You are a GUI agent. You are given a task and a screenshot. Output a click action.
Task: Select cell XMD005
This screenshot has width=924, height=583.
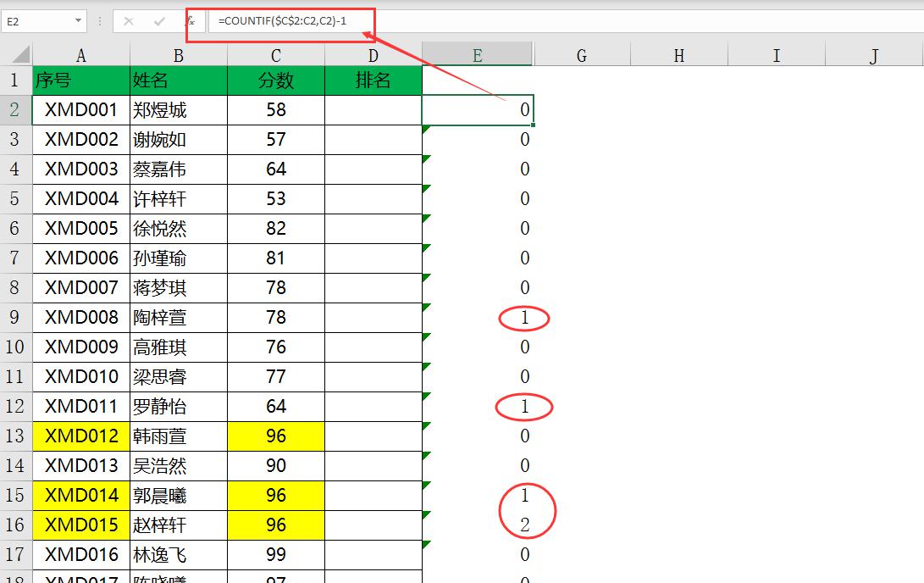coord(81,228)
